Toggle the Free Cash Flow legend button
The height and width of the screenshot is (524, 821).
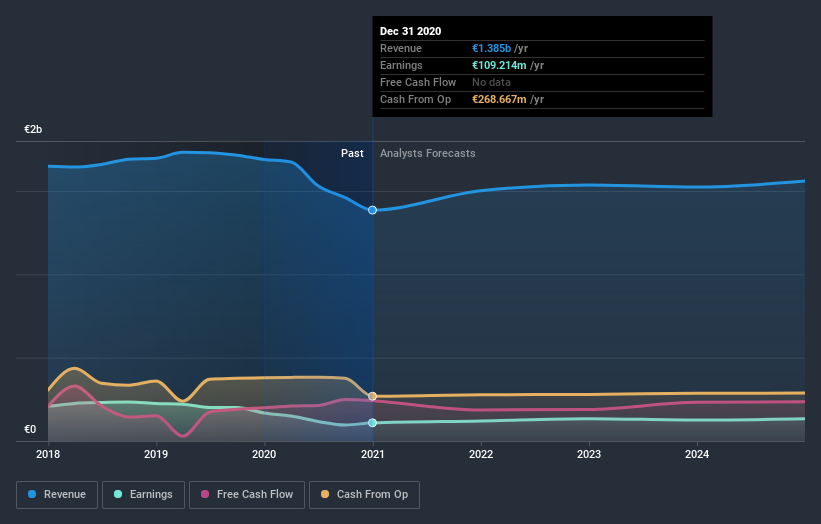coord(247,495)
